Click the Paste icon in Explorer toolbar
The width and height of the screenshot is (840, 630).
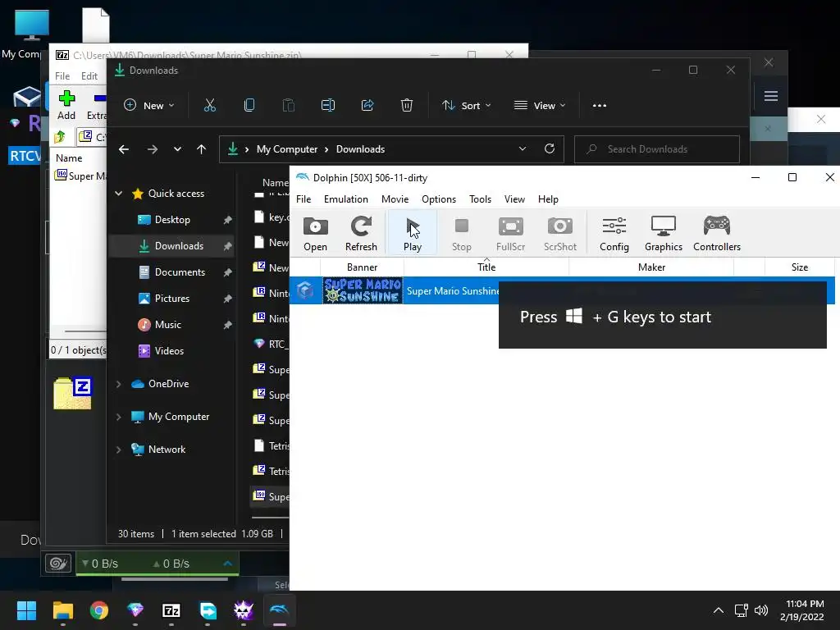point(288,106)
